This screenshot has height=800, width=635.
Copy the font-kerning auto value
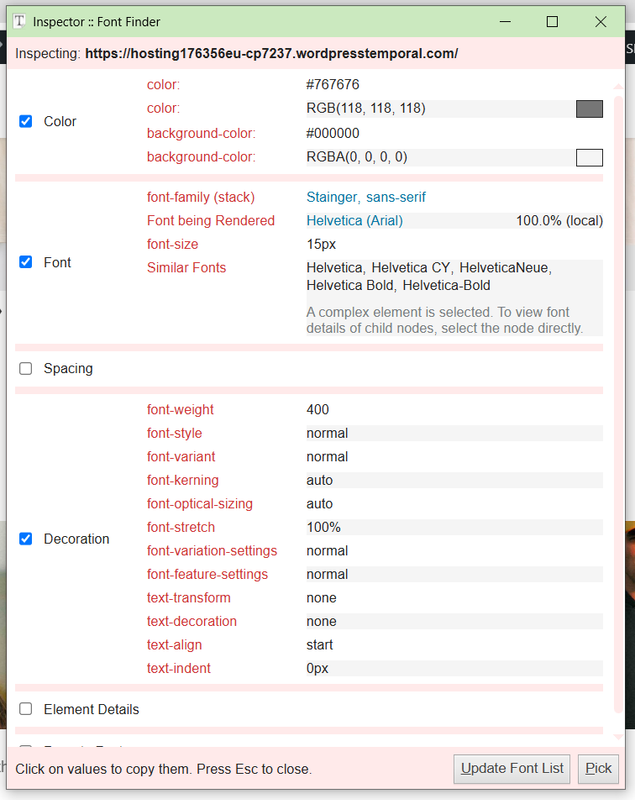(x=319, y=480)
